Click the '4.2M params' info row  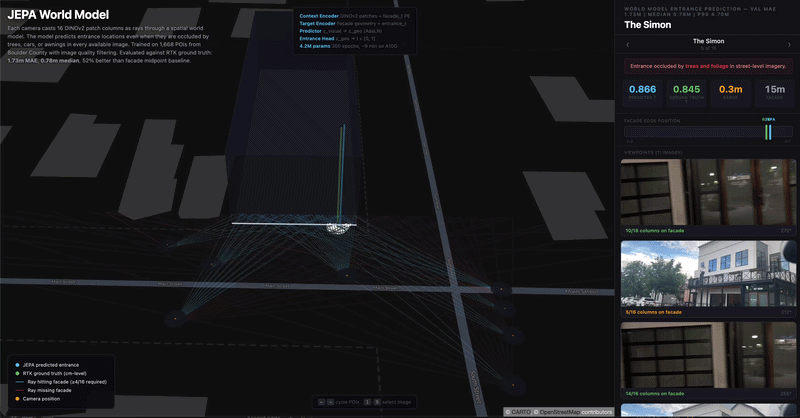click(x=348, y=46)
